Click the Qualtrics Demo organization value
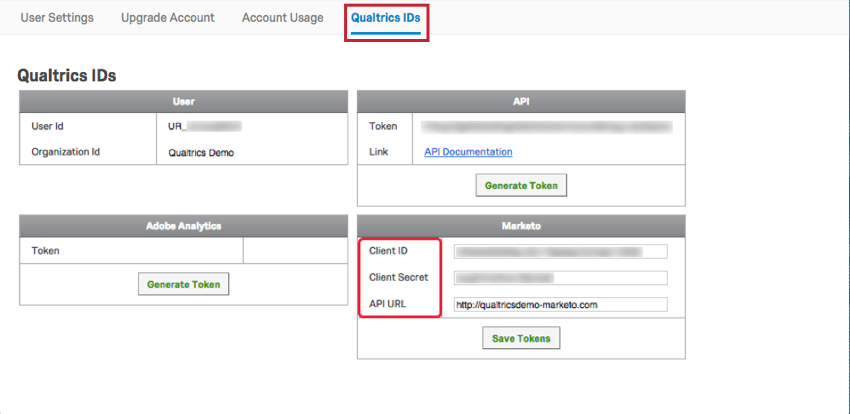850x414 pixels. tap(201, 153)
